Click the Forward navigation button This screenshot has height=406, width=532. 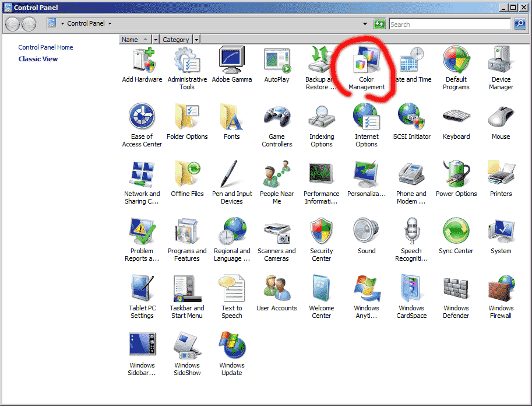coord(29,24)
